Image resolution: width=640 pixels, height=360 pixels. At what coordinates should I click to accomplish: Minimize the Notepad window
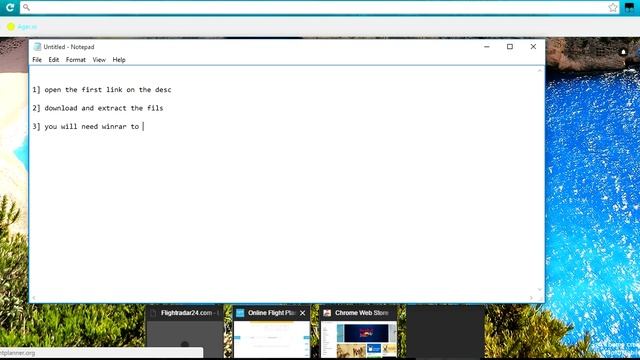(x=487, y=47)
